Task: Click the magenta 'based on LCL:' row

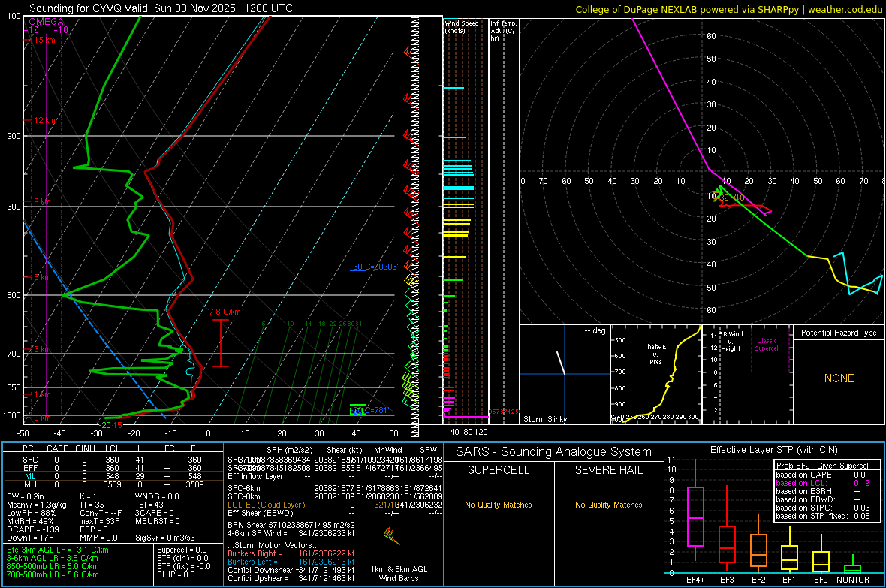Action: [x=823, y=483]
